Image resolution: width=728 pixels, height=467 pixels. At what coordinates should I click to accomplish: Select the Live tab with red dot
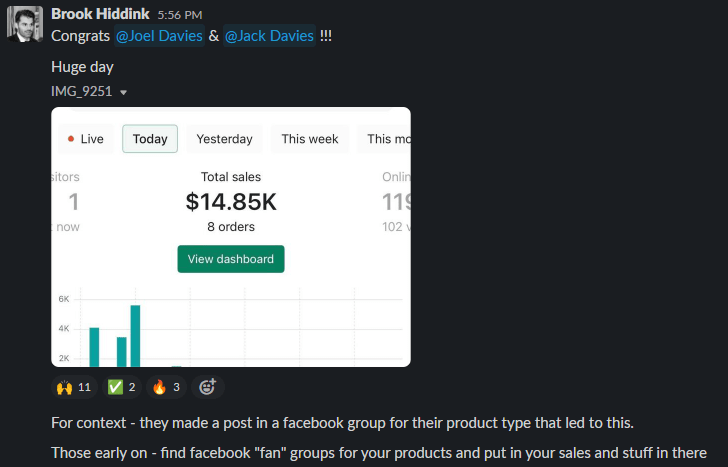click(x=86, y=139)
